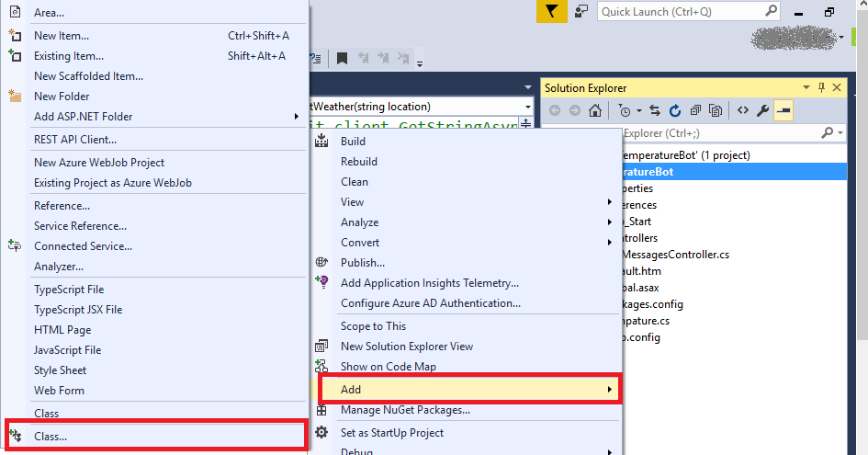Click Sync with Active Document icon
The height and width of the screenshot is (455, 868).
[655, 111]
